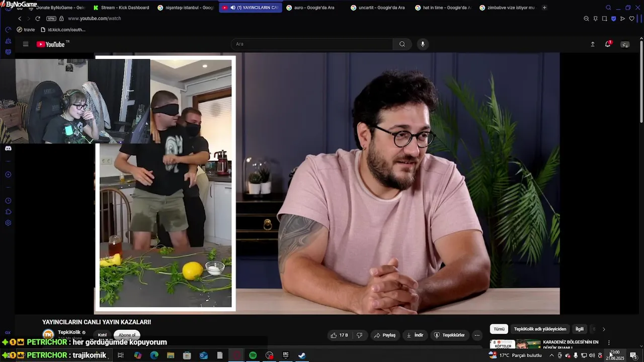The height and width of the screenshot is (362, 644).
Task: Dislike the video with thumbs down
Action: [x=359, y=335]
